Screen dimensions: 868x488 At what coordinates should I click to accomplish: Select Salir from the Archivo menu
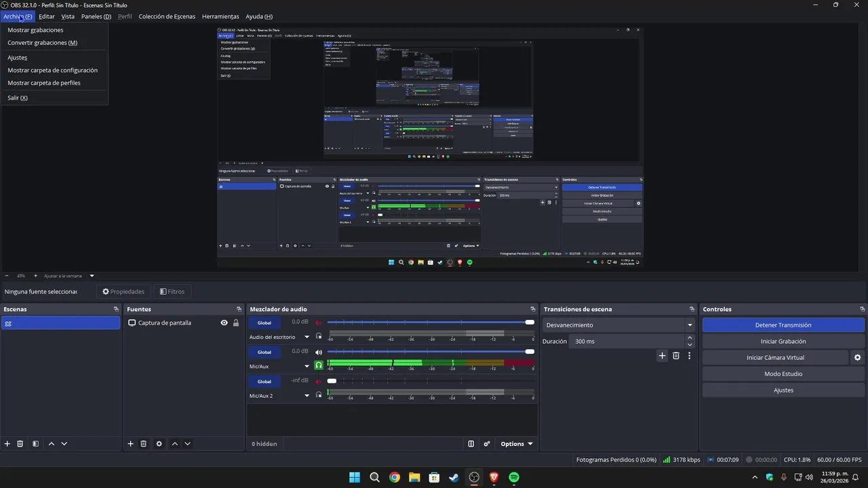54,98
